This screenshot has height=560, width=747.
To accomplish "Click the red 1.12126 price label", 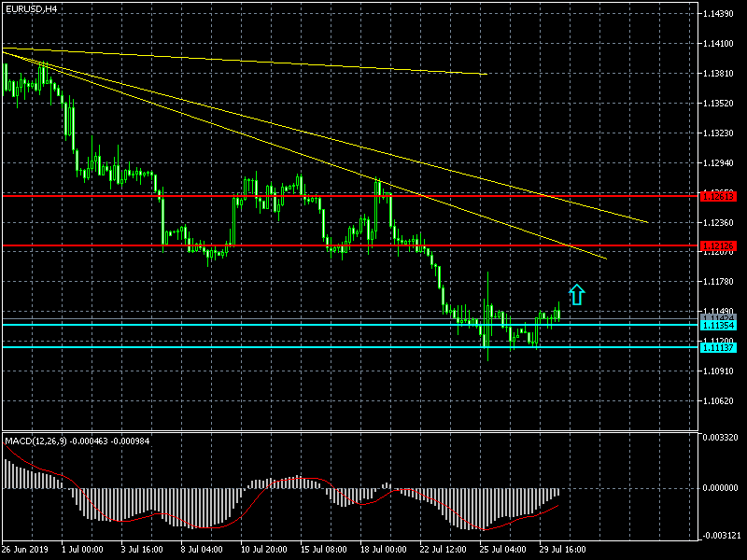I will pyautogui.click(x=718, y=246).
